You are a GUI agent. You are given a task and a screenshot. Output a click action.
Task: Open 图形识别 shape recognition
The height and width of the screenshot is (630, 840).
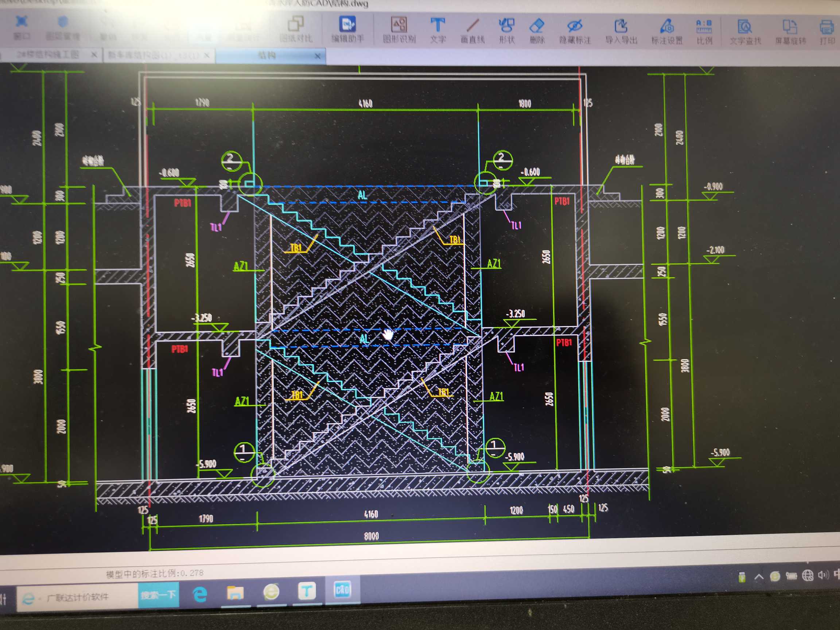point(399,30)
